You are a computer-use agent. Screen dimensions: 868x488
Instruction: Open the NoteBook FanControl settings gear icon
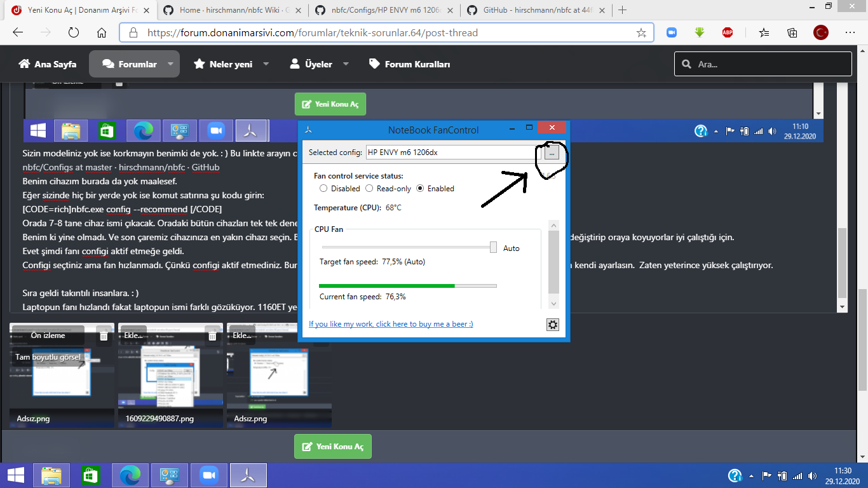coord(553,325)
